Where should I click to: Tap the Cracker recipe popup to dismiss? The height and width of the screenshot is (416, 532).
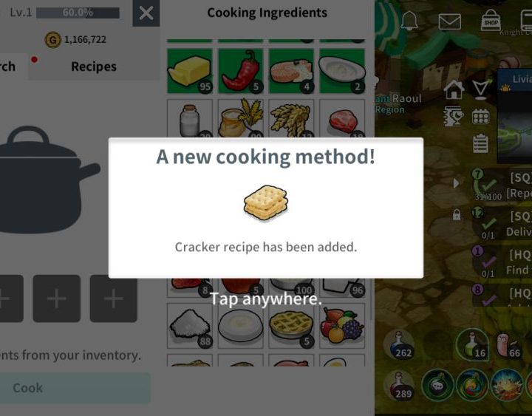[266, 208]
